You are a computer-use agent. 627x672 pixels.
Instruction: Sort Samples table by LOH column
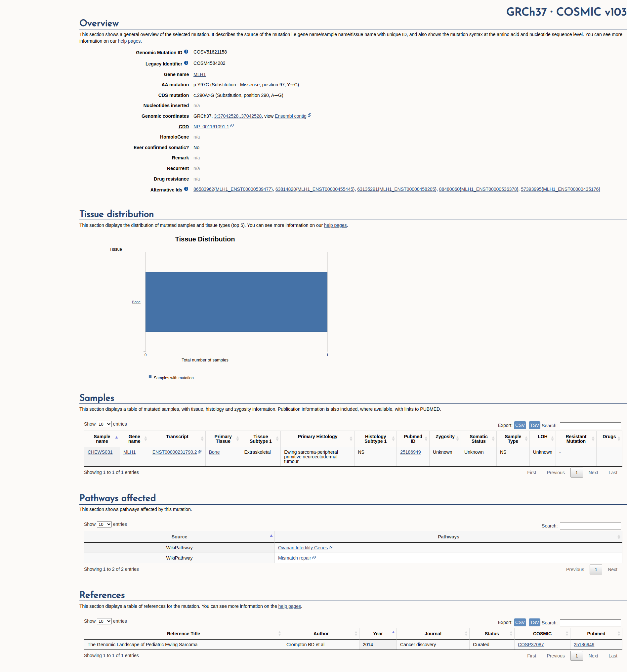[x=542, y=439]
